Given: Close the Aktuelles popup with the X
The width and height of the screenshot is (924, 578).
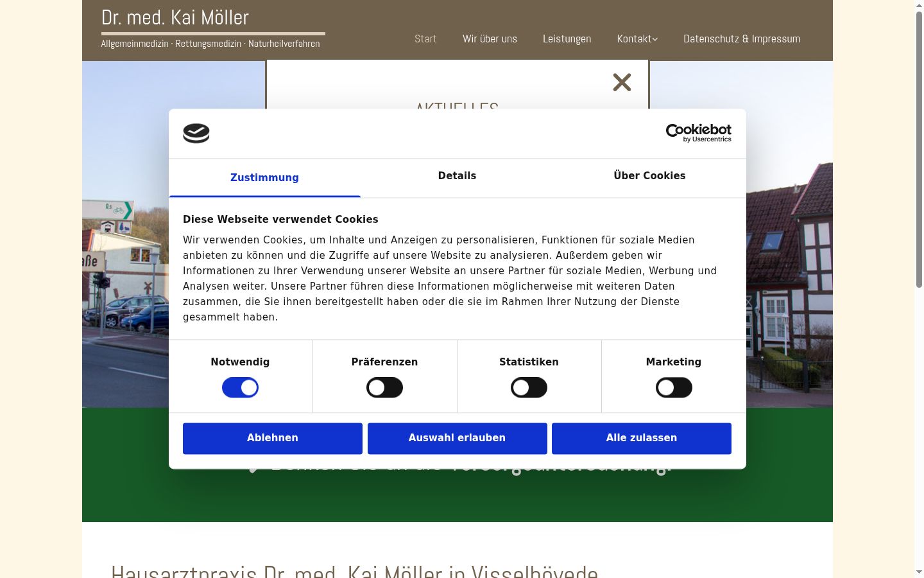Looking at the screenshot, I should pos(622,82).
